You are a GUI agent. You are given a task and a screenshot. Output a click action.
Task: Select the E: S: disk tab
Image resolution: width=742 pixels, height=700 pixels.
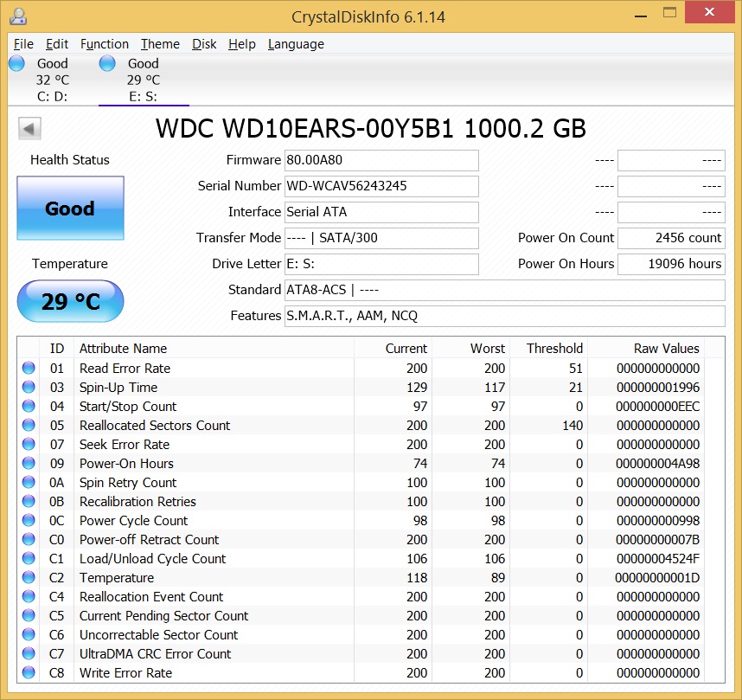(144, 80)
